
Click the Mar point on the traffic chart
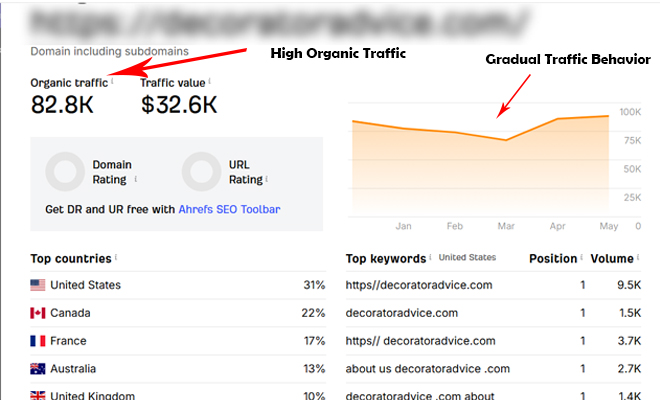point(506,140)
